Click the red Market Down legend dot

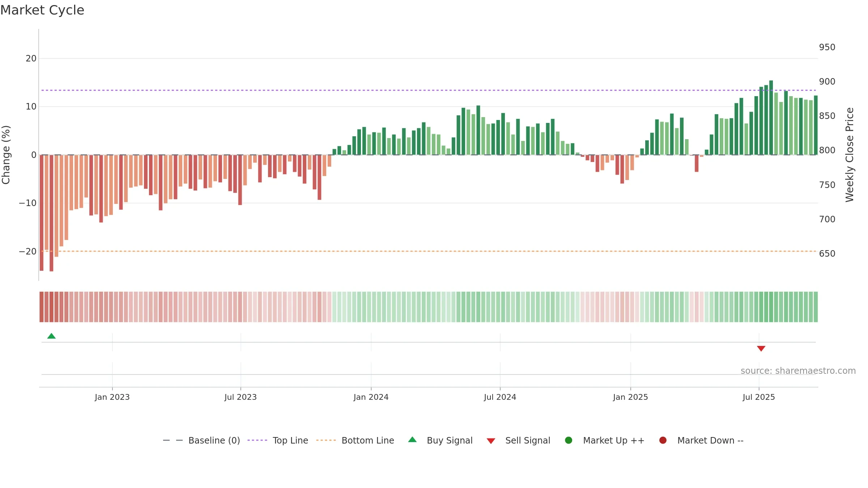pos(663,440)
